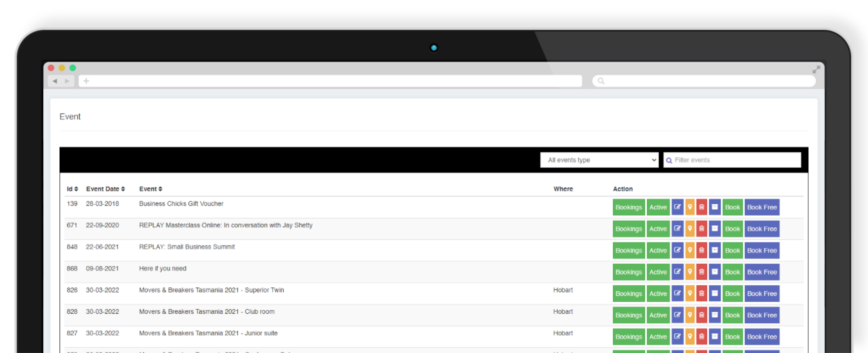View Bookings for Small Business Summit

(629, 250)
